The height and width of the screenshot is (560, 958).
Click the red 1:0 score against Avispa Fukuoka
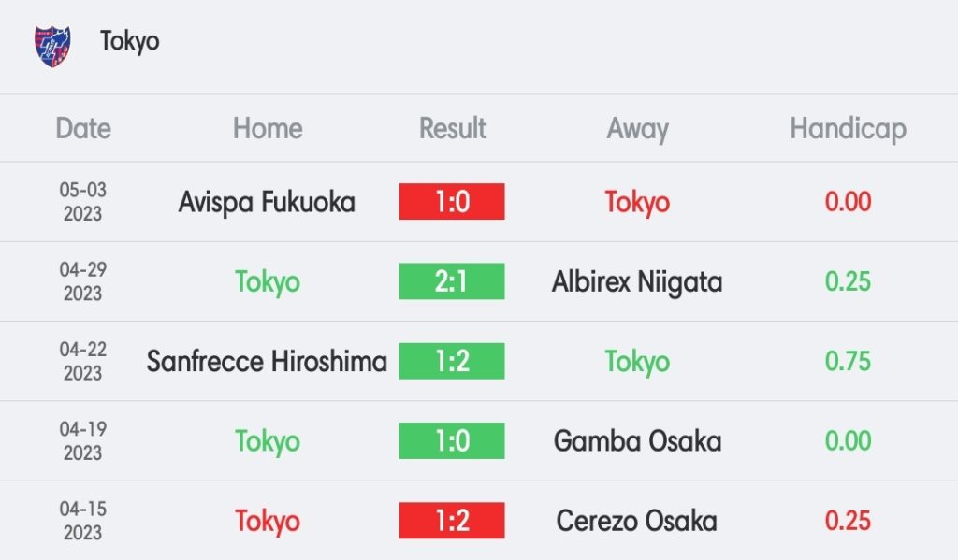pos(452,202)
